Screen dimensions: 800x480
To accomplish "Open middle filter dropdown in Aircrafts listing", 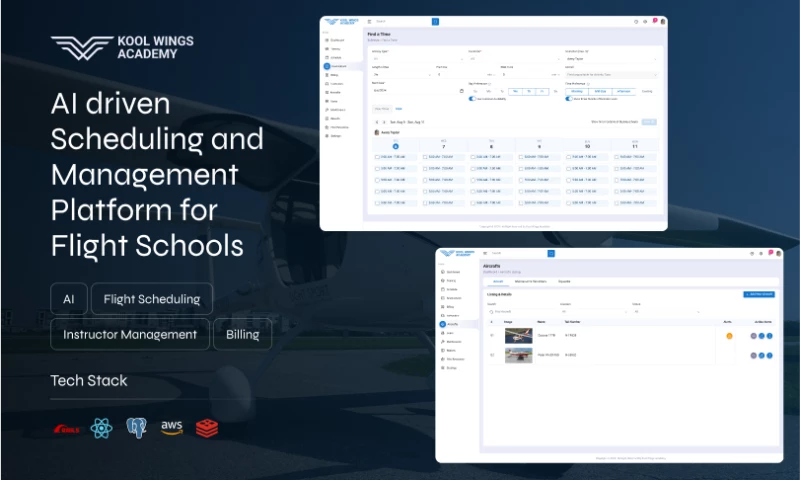I will click(x=594, y=311).
